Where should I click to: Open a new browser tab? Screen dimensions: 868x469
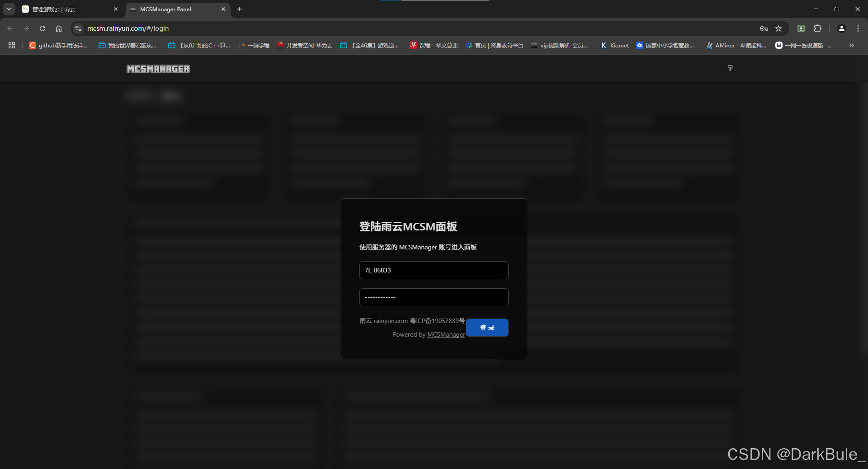click(x=240, y=9)
